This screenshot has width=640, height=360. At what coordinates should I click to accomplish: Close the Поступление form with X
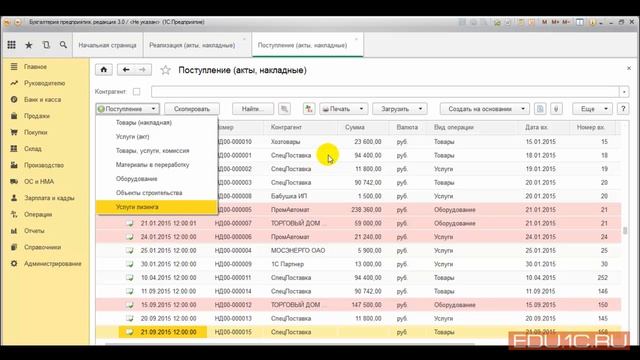(x=629, y=68)
